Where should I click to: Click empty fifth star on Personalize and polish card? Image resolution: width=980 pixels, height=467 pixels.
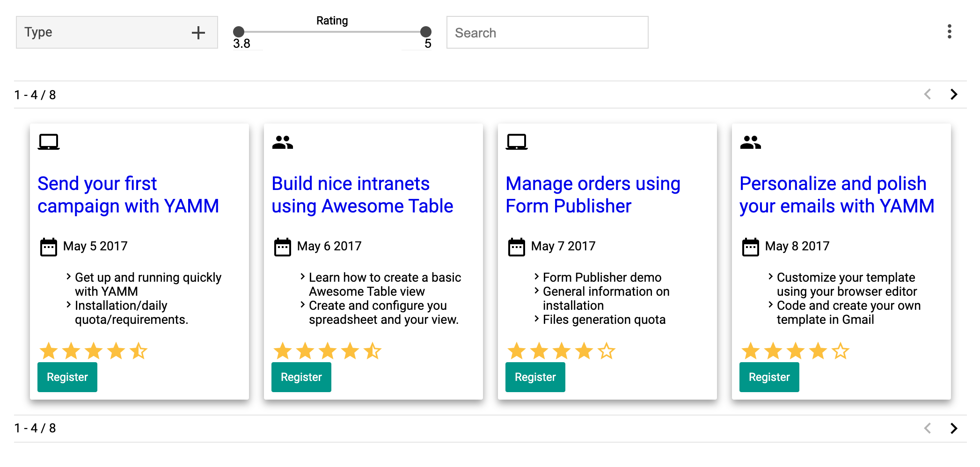(841, 351)
